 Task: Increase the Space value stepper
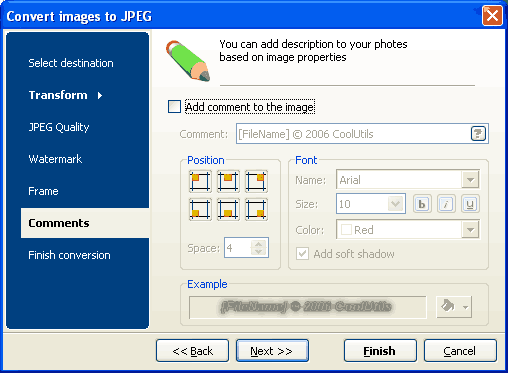259,244
